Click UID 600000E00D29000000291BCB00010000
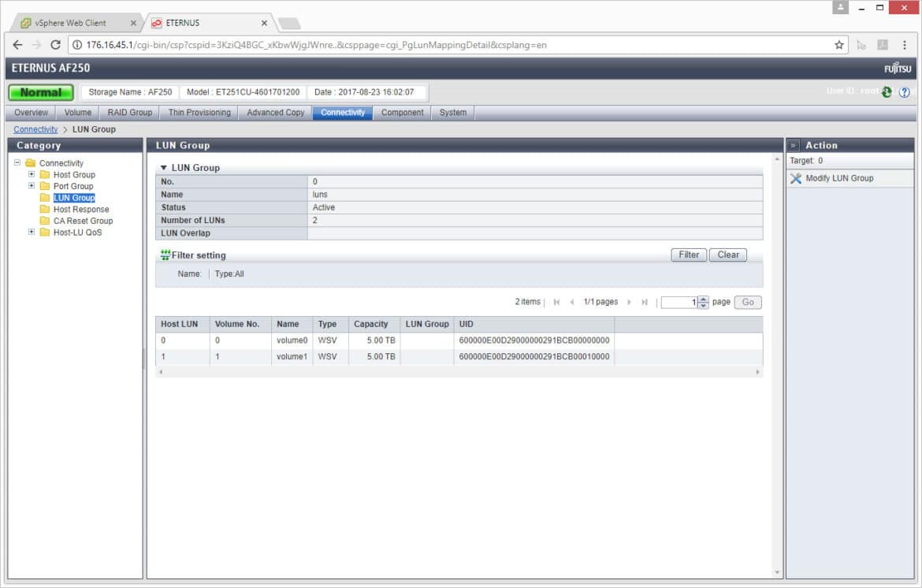The height and width of the screenshot is (588, 922). pos(534,357)
